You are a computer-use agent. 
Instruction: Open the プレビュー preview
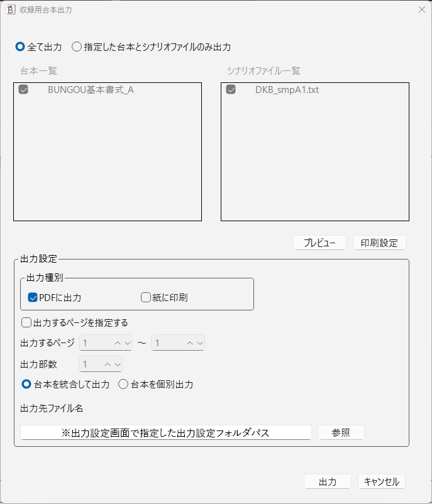pyautogui.click(x=319, y=243)
